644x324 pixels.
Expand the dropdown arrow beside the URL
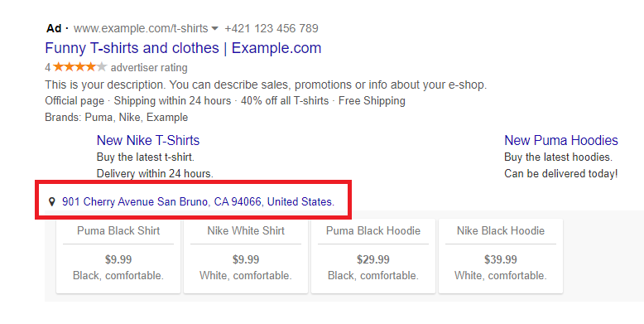[214, 29]
